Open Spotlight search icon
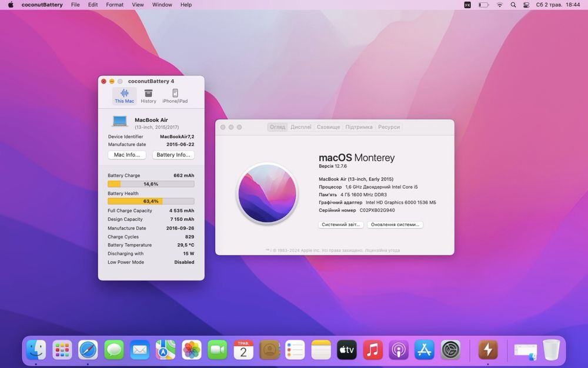 [513, 5]
